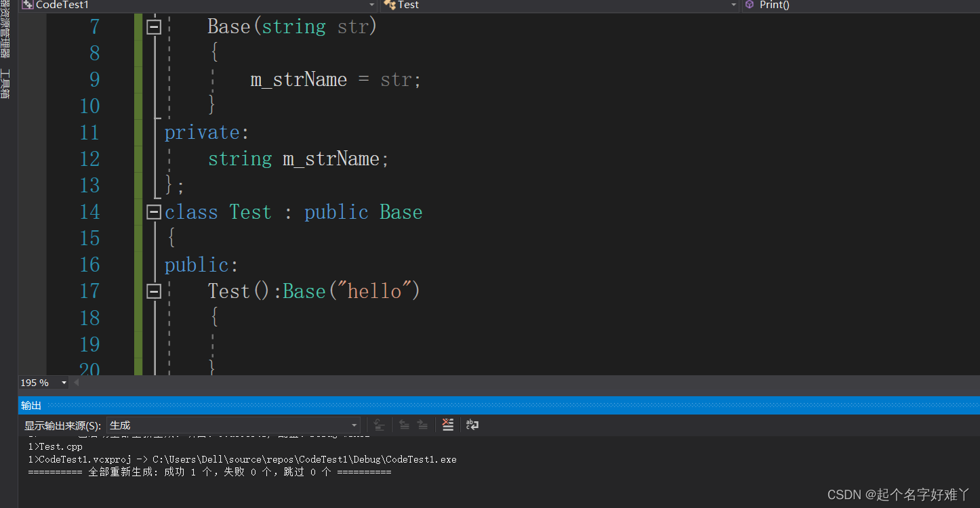Click the '1>Test.cpp' output line
Viewport: 980px width, 508px height.
55,447
